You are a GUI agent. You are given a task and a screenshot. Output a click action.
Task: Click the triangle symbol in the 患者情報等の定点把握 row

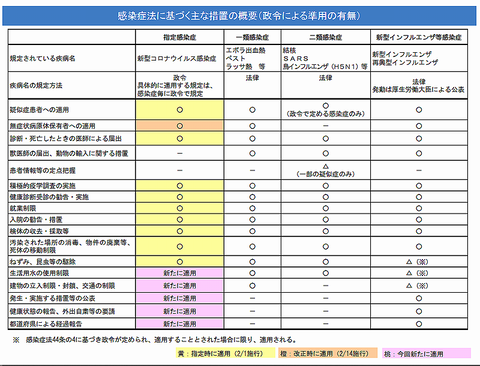326,166
